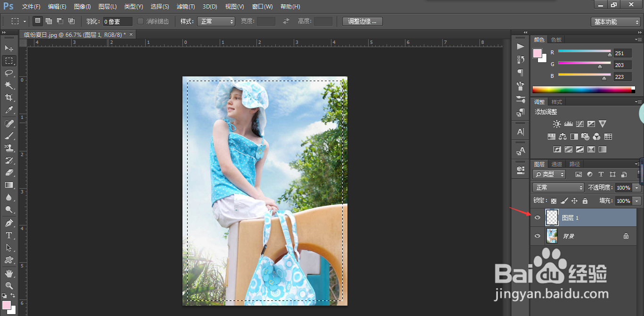
Task: Open the 图像(I) menu
Action: pos(83,7)
